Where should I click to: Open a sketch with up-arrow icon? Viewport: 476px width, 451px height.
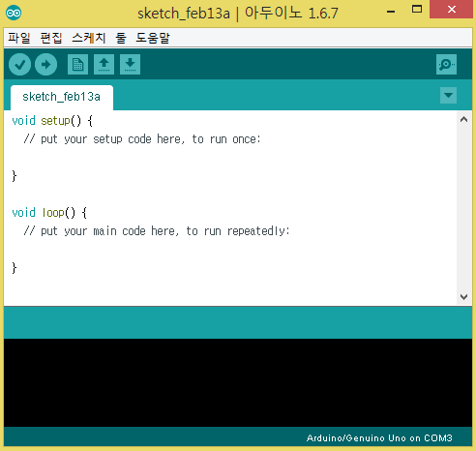104,65
